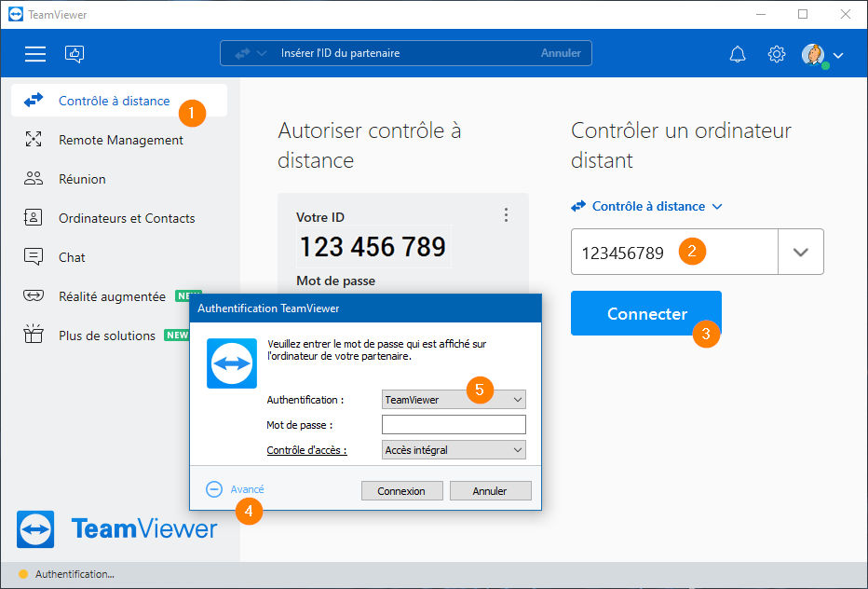Screen dimensions: 868x589
Task: Click the Connexion button
Action: 402,491
